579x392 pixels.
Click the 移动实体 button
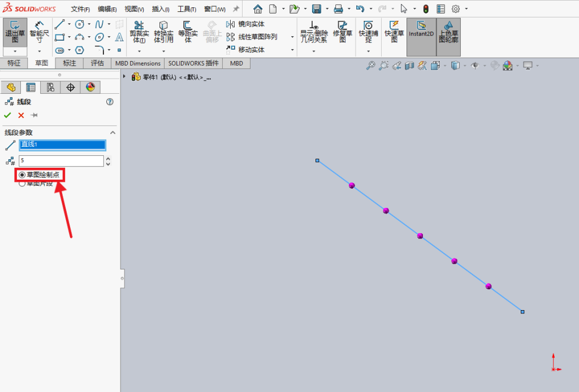[x=245, y=50]
